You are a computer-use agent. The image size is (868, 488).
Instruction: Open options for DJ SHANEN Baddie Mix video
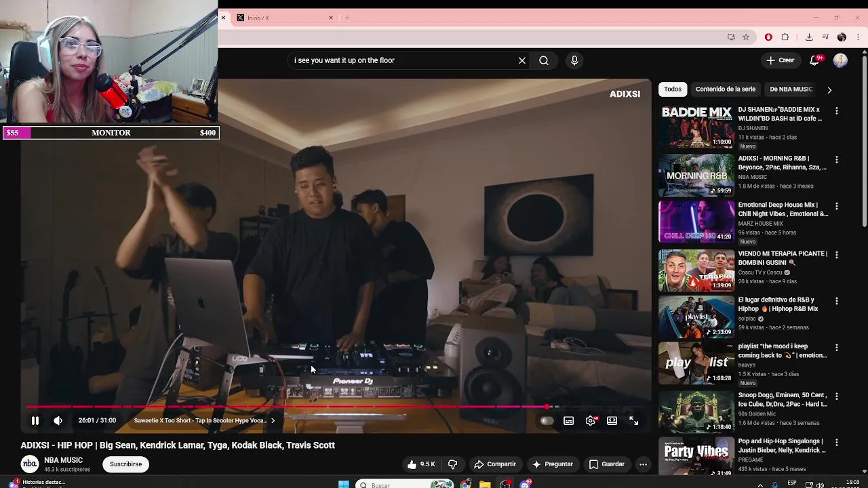pos(836,110)
